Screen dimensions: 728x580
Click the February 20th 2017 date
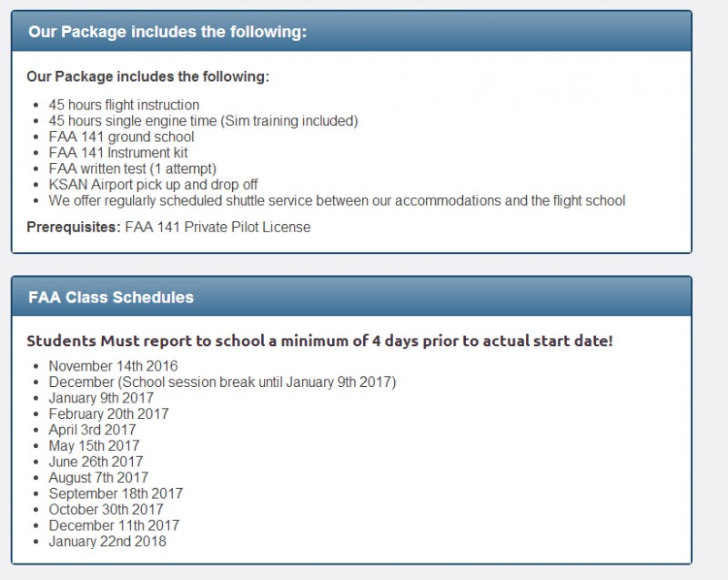(x=108, y=413)
